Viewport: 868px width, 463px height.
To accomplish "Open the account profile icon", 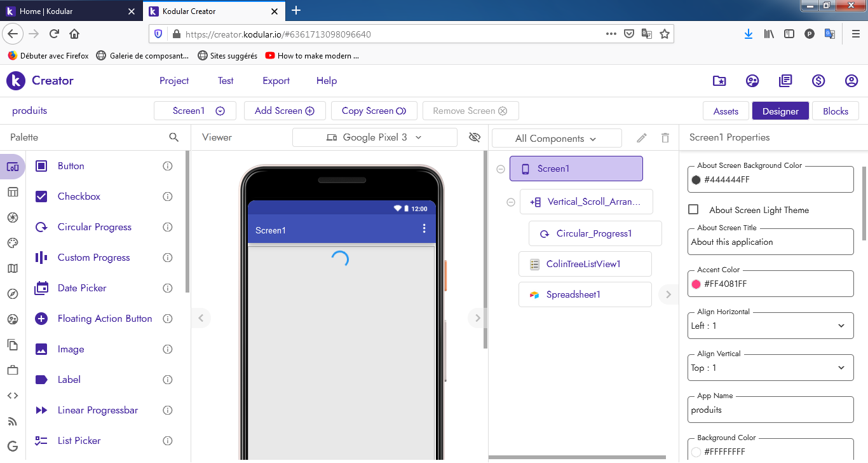I will tap(851, 81).
